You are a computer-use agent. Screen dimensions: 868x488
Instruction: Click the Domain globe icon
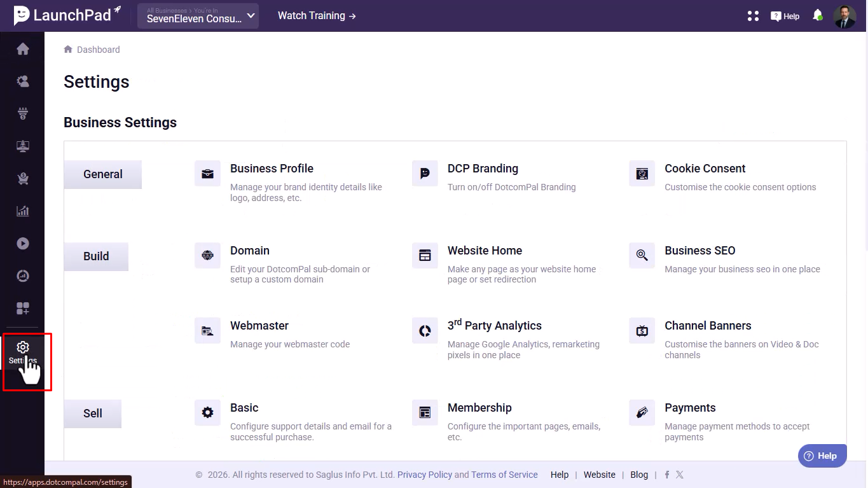207,256
